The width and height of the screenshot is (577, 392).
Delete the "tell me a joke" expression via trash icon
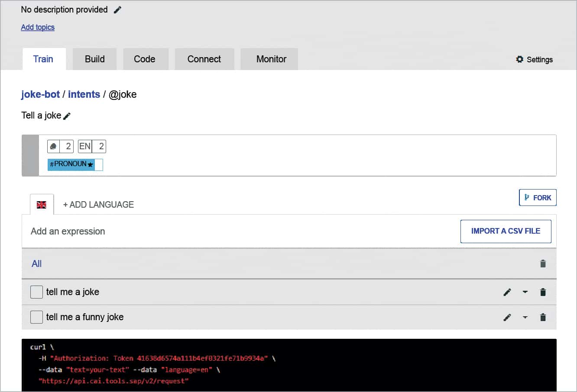(x=543, y=292)
